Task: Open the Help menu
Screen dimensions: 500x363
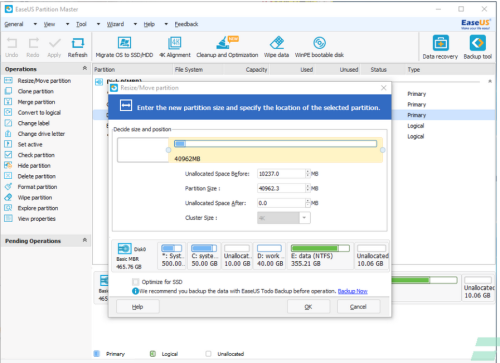Action: pos(149,24)
